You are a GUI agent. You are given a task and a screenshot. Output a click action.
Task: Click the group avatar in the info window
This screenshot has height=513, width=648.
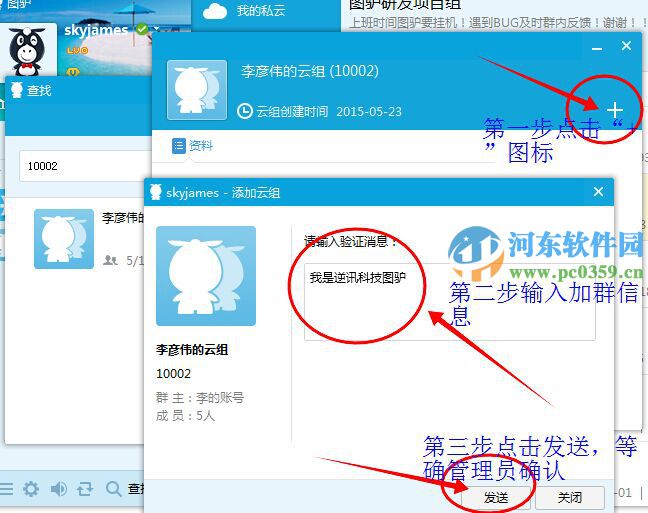[x=197, y=90]
